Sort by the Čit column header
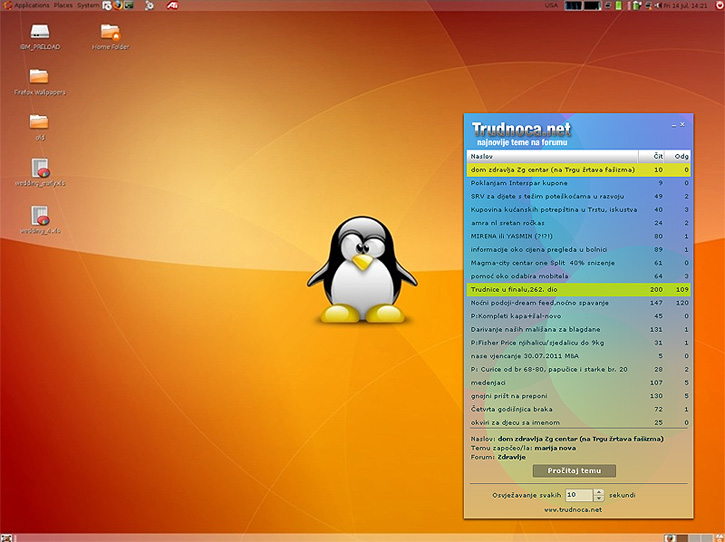 (x=652, y=156)
